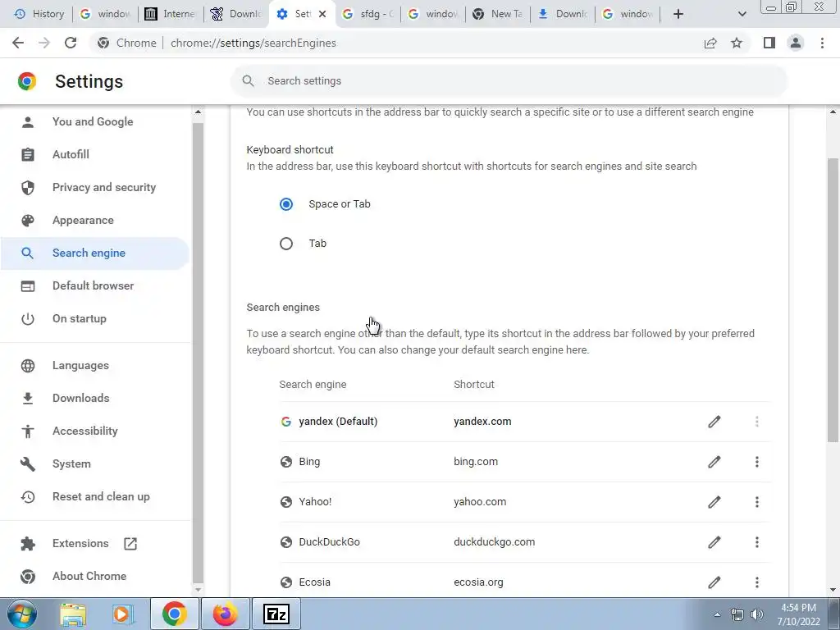Click the yandex.com shortcut text

click(482, 422)
